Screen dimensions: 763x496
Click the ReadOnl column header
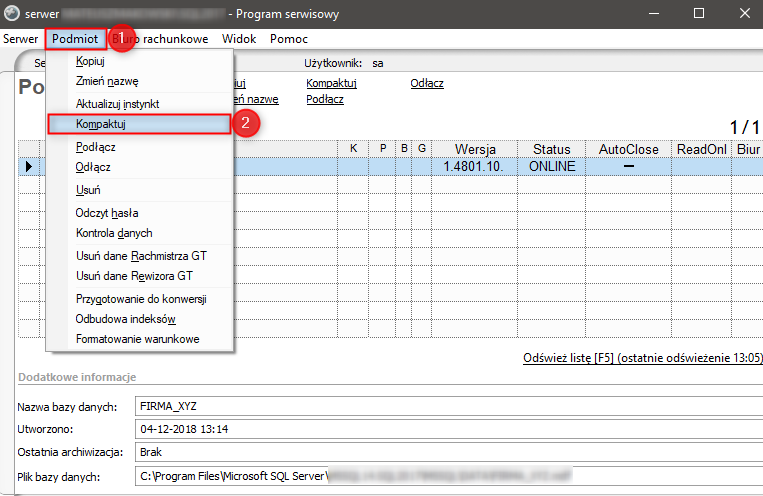(x=701, y=149)
